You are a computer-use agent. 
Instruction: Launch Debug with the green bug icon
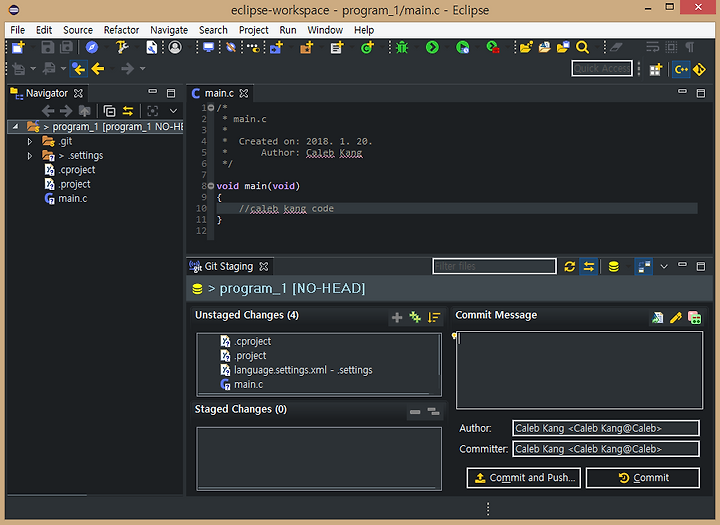coord(402,47)
